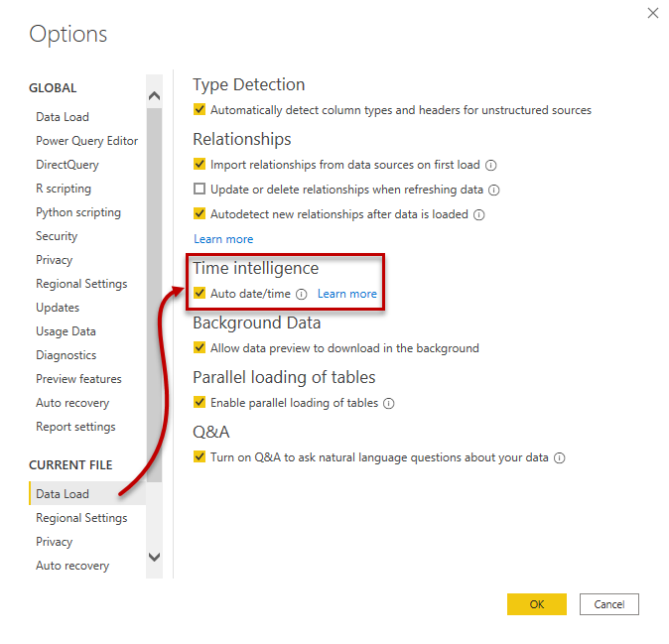Open Learn more link for Time intelligence
Image resolution: width=669 pixels, height=644 pixels.
pos(347,294)
